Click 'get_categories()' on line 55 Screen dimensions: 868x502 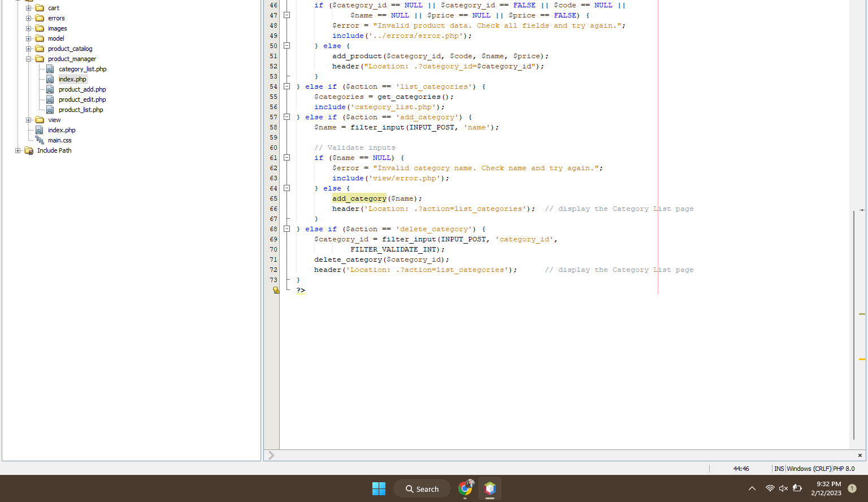pyautogui.click(x=414, y=97)
